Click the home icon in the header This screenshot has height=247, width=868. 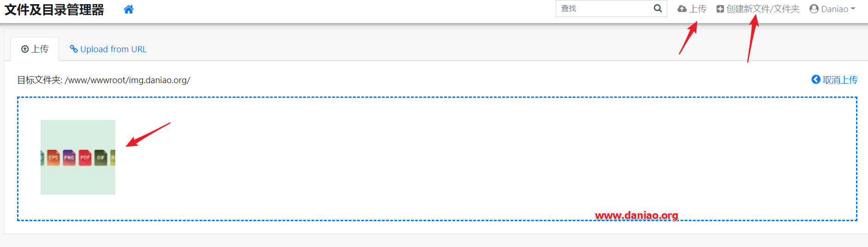(129, 9)
